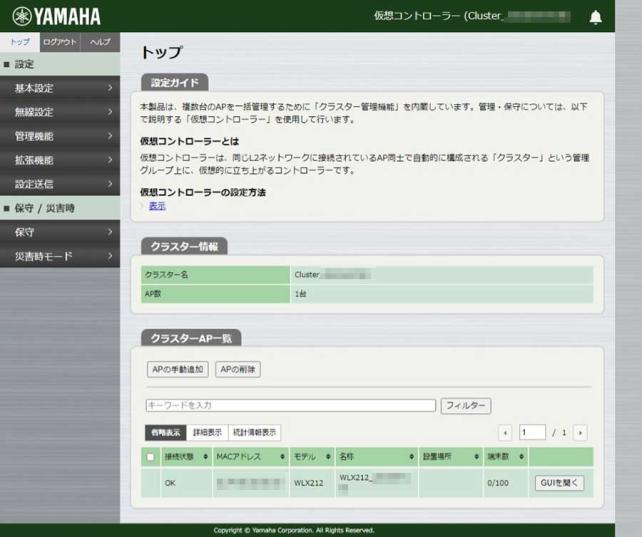The width and height of the screenshot is (642, 537).
Task: Click the 保守 / 災害時 section header
Action: click(60, 208)
